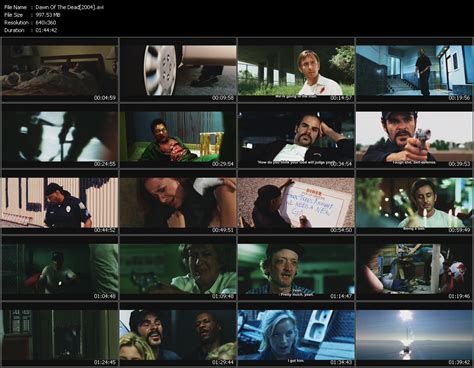This screenshot has width=474, height=368.
Task: Select the blue stairway frame stamped 00:19:56
Action: 414,70
